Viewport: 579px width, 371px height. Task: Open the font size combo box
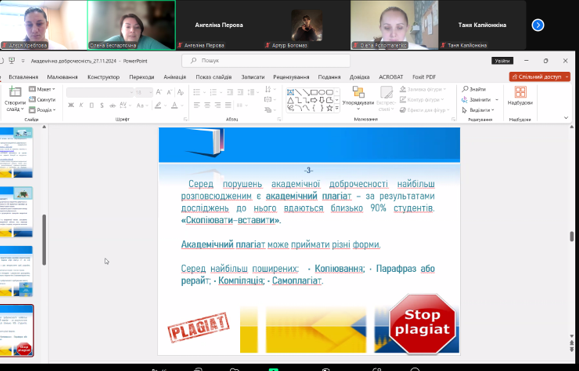point(144,92)
